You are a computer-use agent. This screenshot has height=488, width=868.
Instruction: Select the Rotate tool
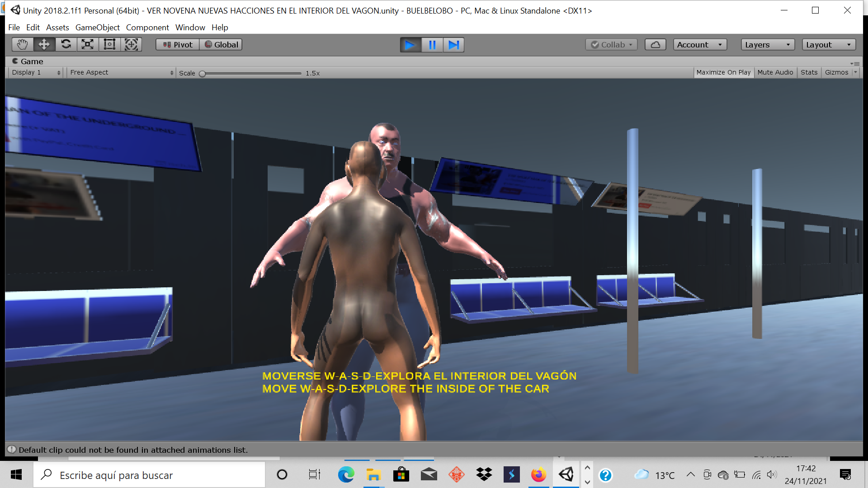tap(66, 44)
